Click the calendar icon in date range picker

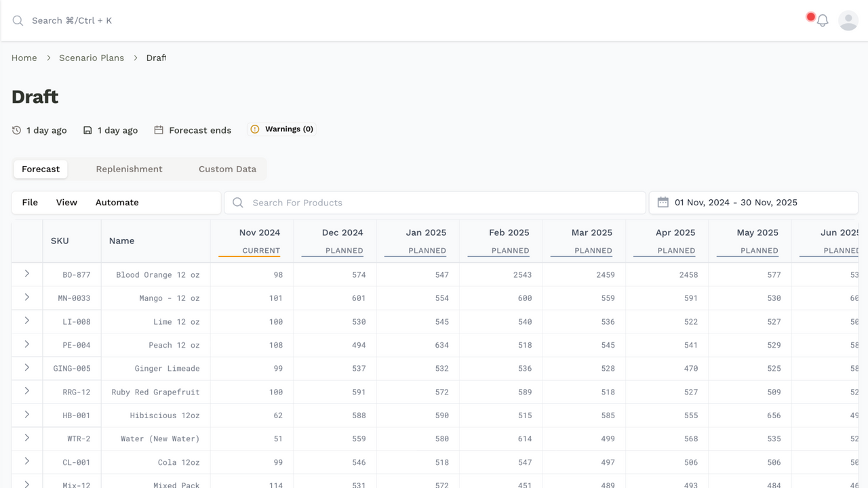click(663, 203)
